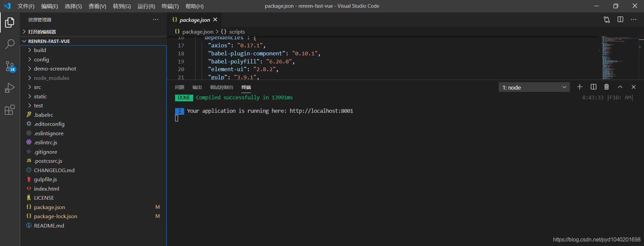Expand the test folder
The width and height of the screenshot is (644, 246).
click(93, 105)
